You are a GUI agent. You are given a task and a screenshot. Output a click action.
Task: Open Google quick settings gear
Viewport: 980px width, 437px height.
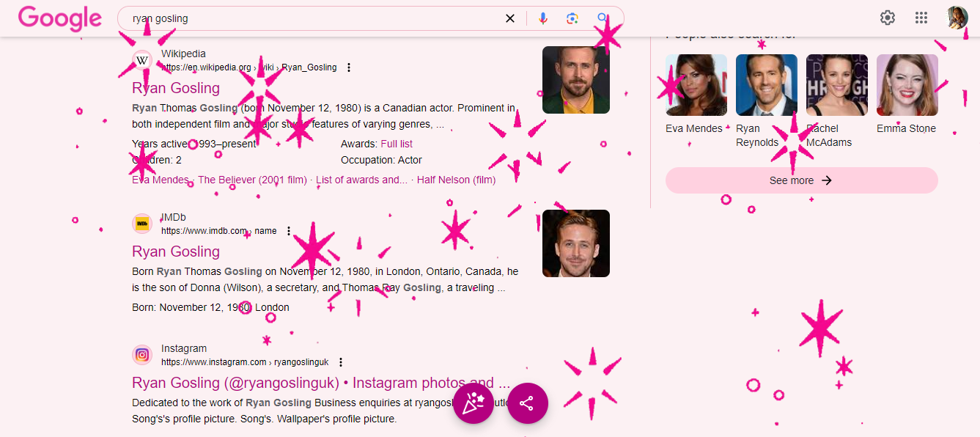click(x=887, y=17)
